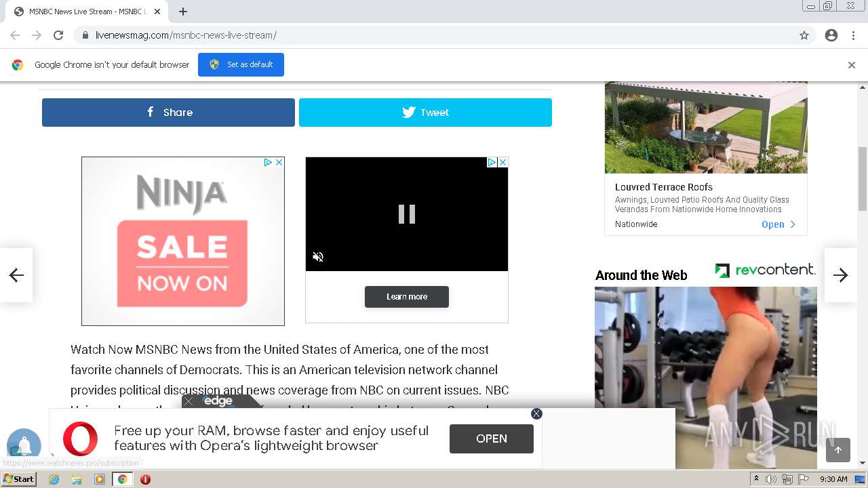Open the network tray icon
The height and width of the screenshot is (488, 868).
787,479
